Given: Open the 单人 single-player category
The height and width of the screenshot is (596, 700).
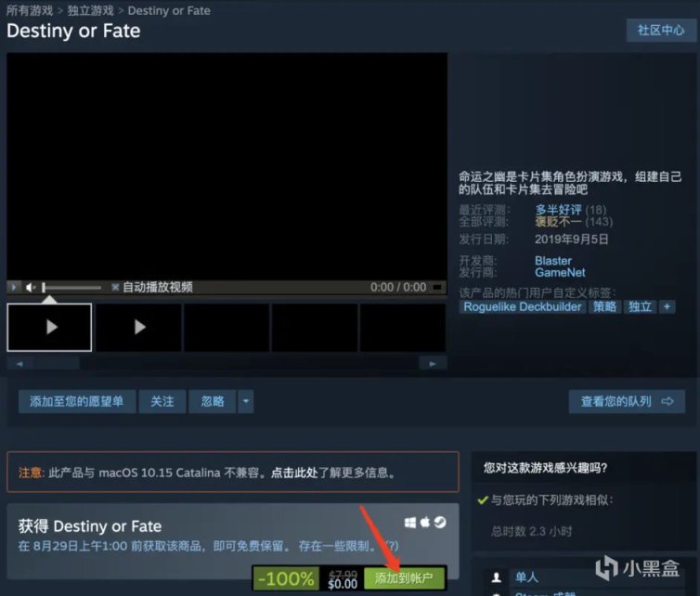Looking at the screenshot, I should (526, 577).
